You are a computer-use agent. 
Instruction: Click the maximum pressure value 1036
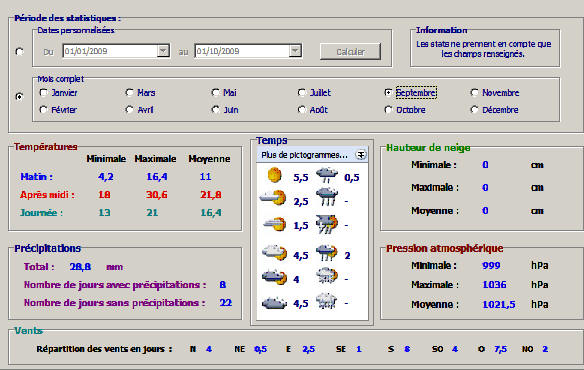[494, 285]
